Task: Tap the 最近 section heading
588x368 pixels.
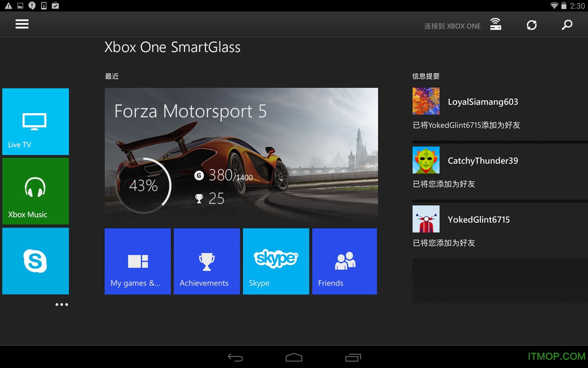Action: click(112, 76)
